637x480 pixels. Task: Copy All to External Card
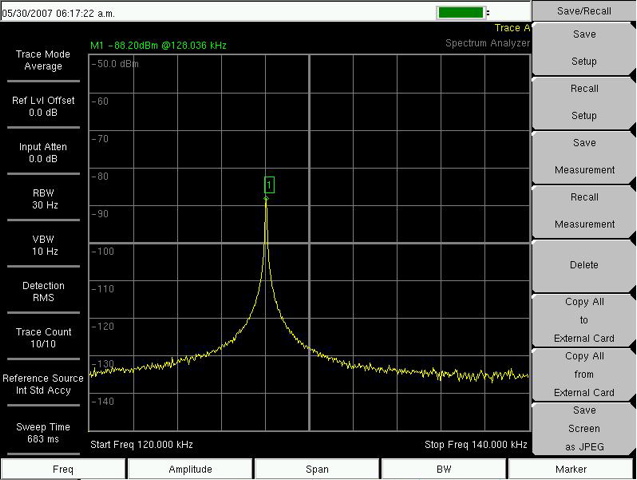[584, 319]
